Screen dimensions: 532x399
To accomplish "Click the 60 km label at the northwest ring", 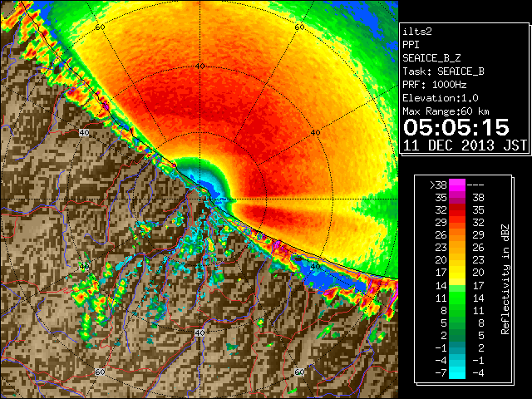I will [x=100, y=27].
